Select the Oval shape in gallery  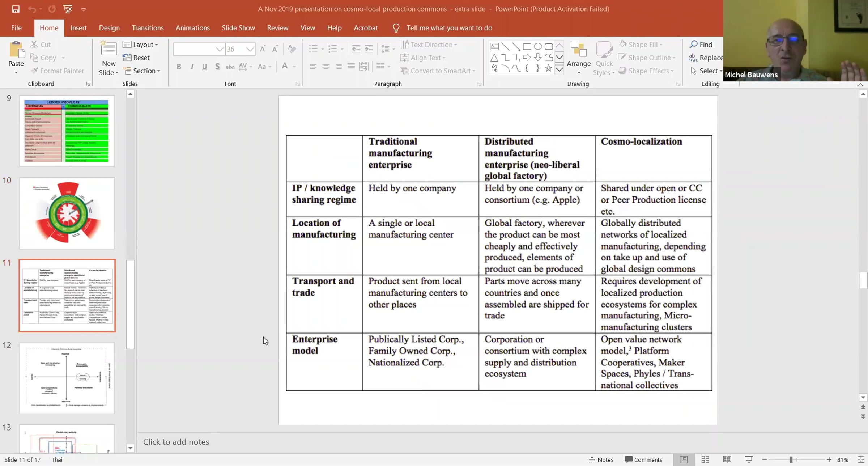(538, 46)
